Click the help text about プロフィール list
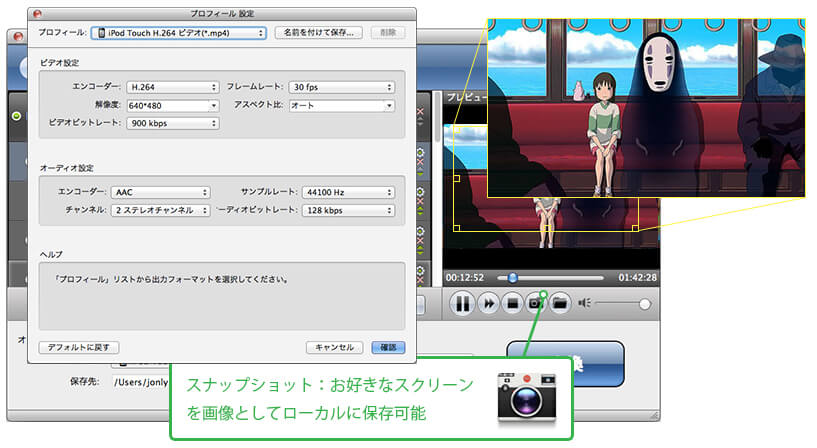The image size is (817, 448). 172,279
